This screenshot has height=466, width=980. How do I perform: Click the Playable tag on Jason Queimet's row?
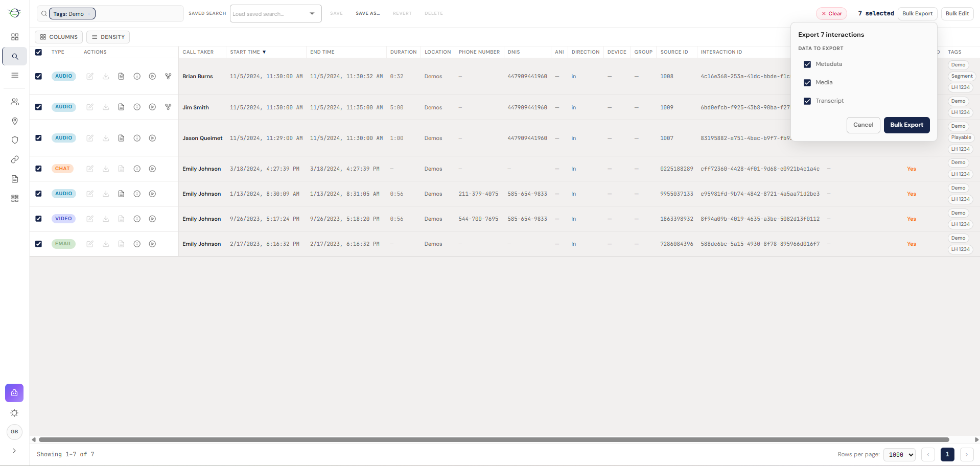click(961, 137)
